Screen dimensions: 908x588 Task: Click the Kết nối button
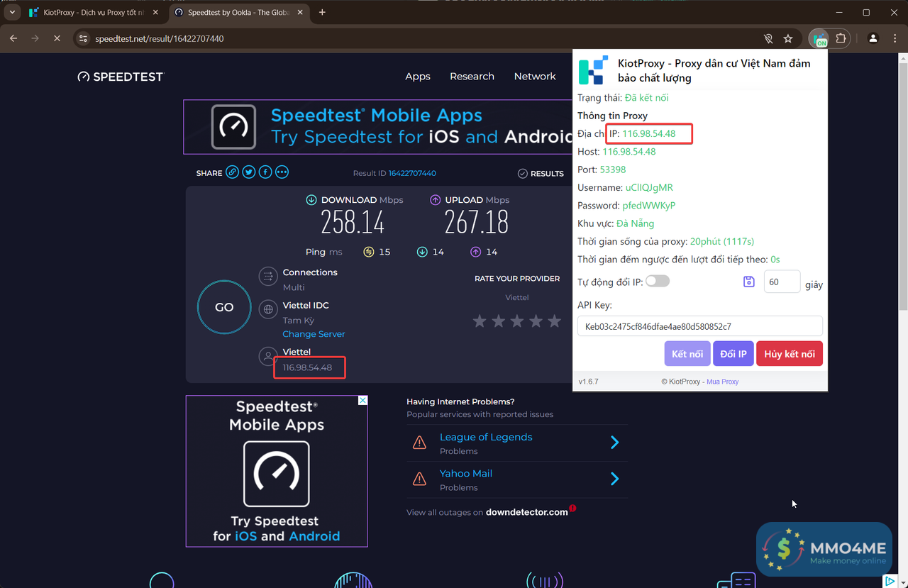click(x=687, y=354)
